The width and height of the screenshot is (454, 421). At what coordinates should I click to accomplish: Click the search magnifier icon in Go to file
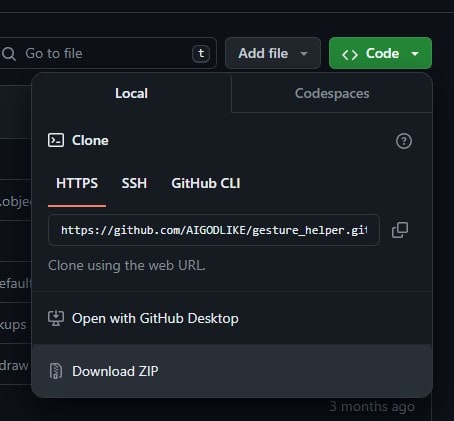(9, 54)
